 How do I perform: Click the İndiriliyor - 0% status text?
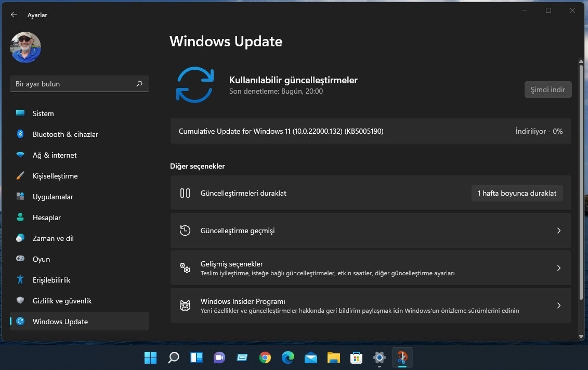point(539,131)
